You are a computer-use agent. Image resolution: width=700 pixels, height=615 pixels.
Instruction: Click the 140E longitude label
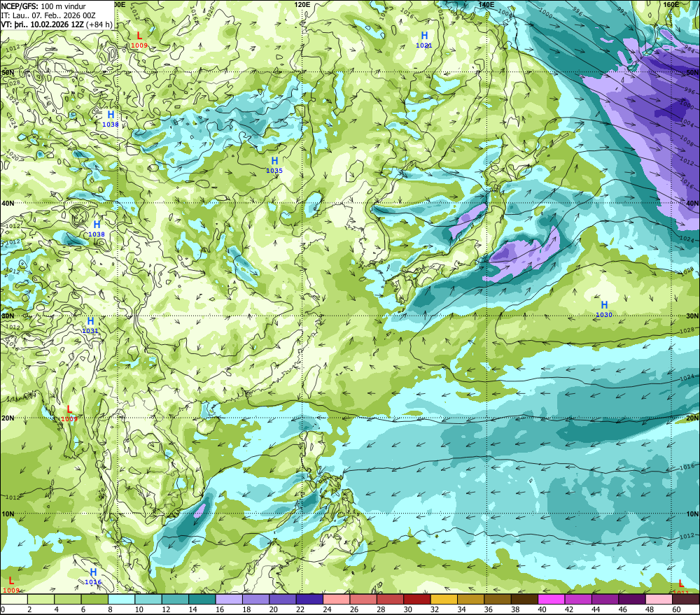click(486, 4)
